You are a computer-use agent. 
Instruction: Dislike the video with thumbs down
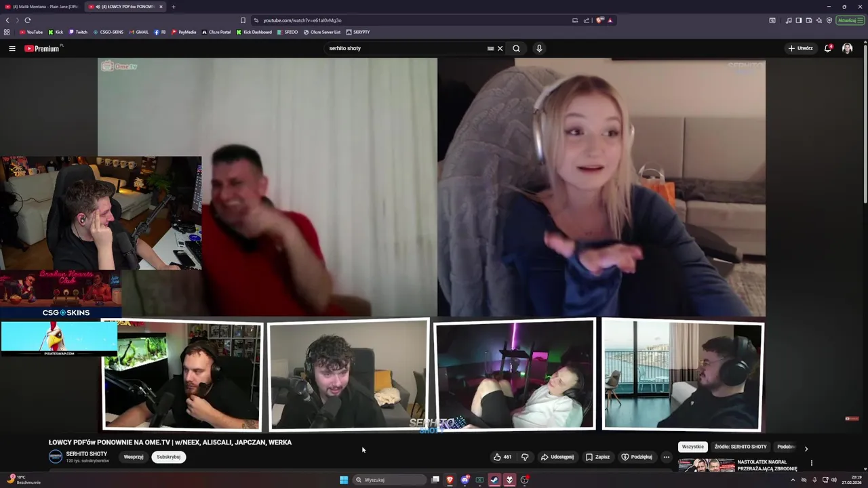tap(525, 457)
